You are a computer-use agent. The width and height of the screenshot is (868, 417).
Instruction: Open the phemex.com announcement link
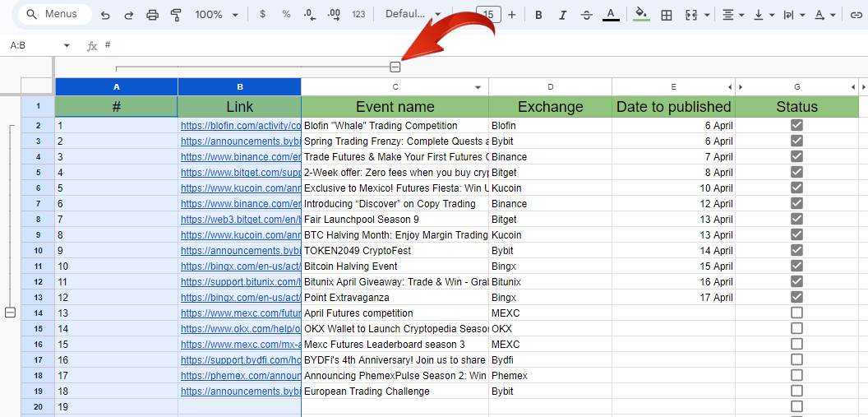[x=241, y=376]
